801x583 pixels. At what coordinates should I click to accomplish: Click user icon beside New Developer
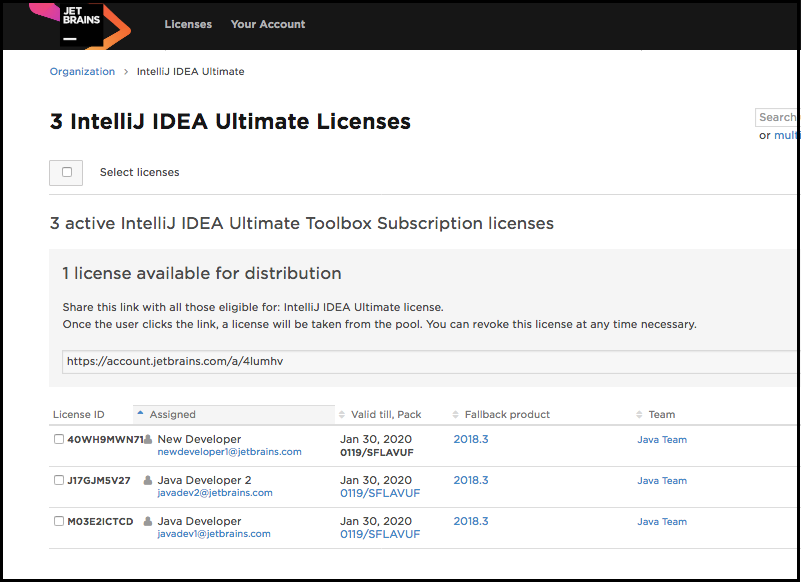click(x=149, y=439)
